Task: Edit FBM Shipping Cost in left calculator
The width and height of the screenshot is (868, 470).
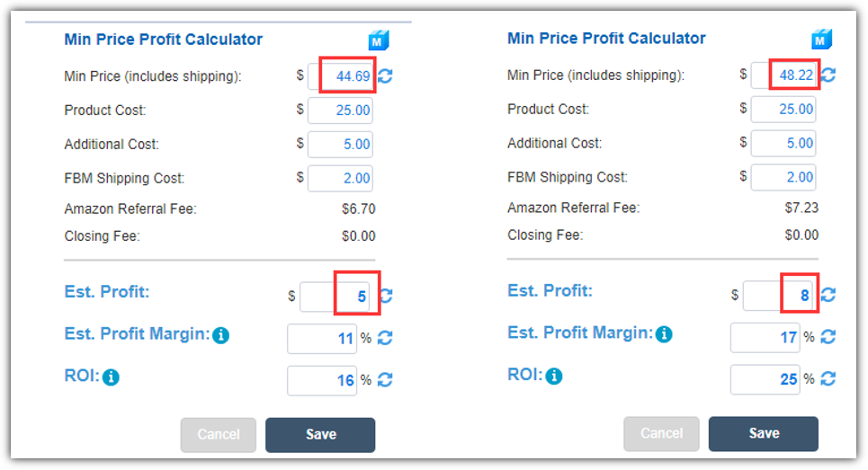Action: (x=340, y=179)
